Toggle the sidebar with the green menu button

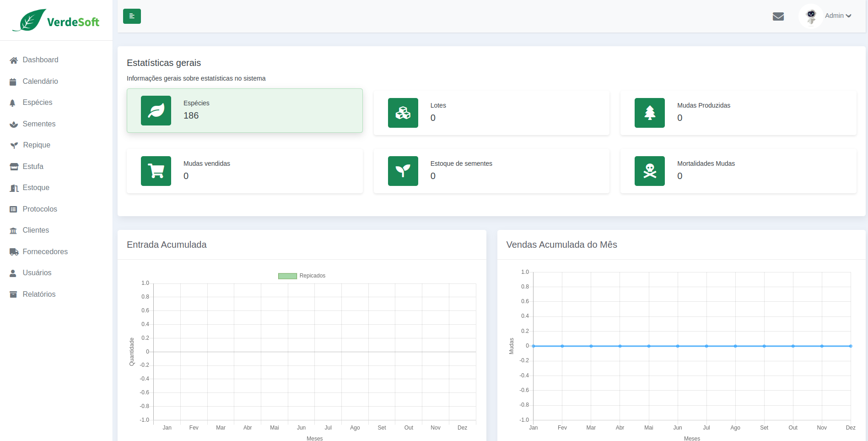click(132, 16)
